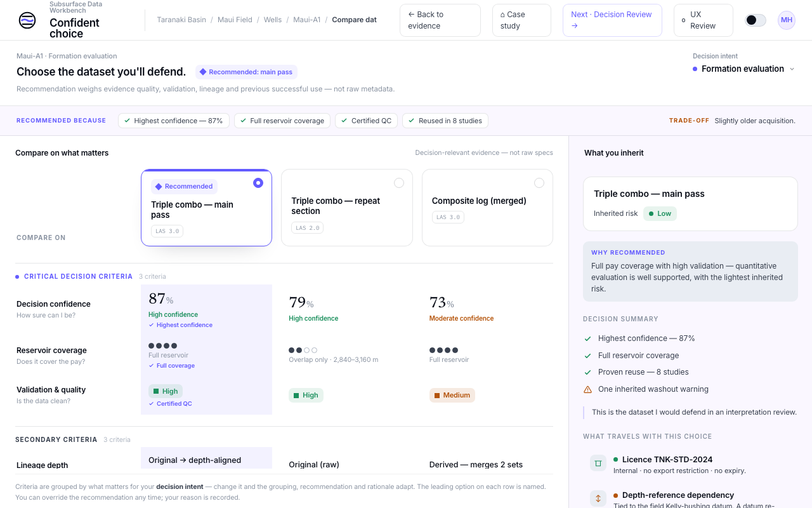Screen dimensions: 812x508
Task: Click the diamond icon in Recommended: main pass badge
Action: (x=203, y=72)
